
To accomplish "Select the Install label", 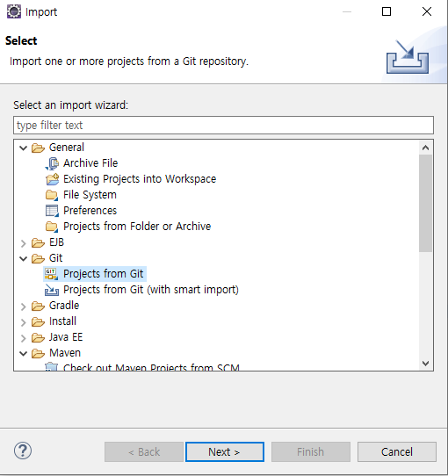I will pos(63,321).
